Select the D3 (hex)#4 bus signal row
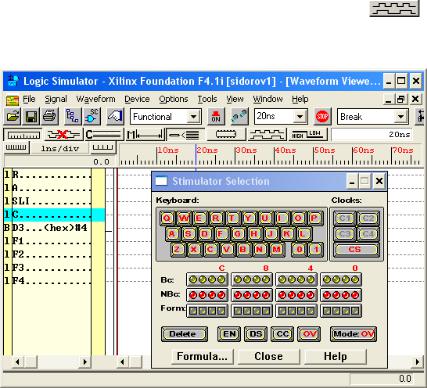 click(x=54, y=228)
